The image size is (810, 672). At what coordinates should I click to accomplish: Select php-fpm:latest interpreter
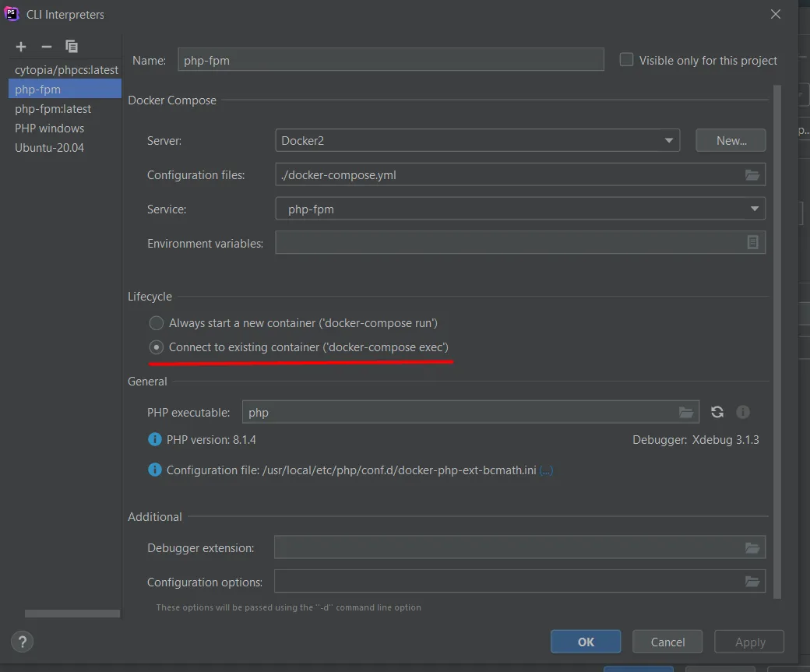click(65, 109)
